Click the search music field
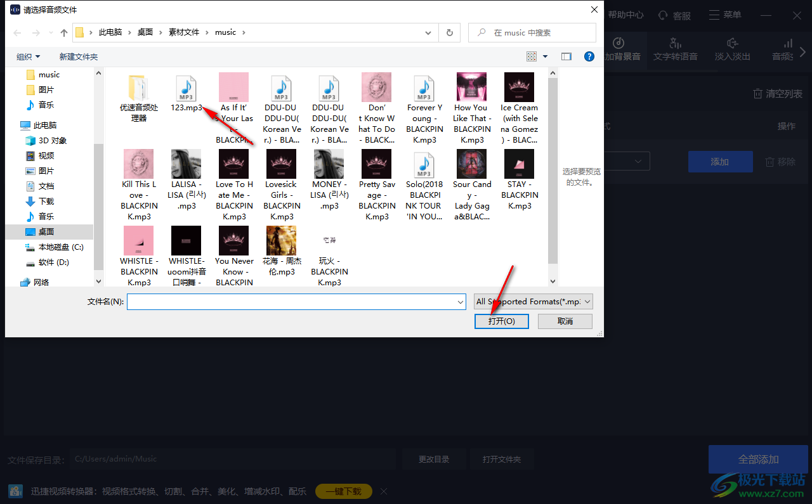Screen dimensions: 812x504 tap(532, 32)
